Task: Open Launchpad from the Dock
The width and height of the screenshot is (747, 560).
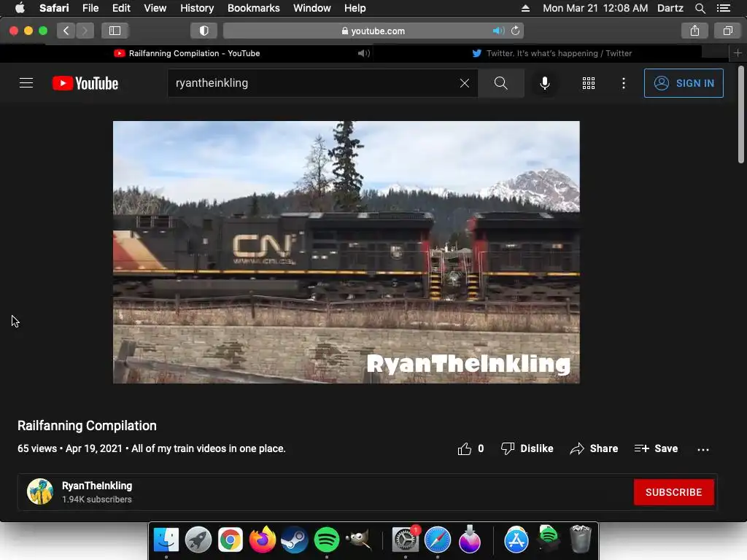Action: pyautogui.click(x=198, y=540)
